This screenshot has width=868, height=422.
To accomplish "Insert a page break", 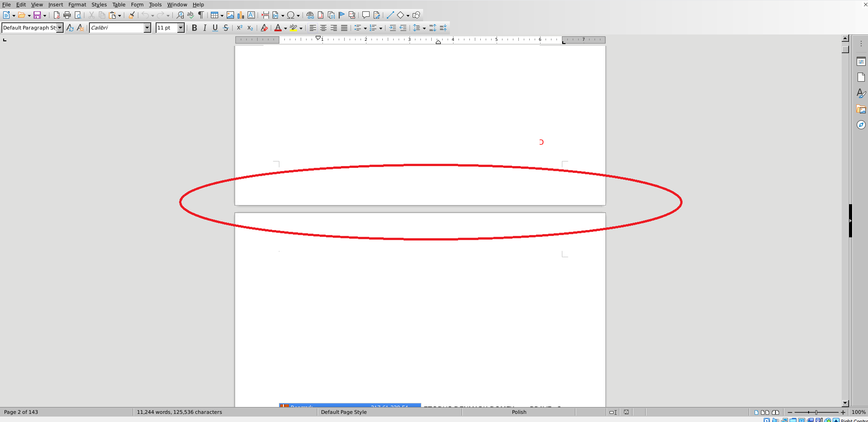I will [265, 15].
